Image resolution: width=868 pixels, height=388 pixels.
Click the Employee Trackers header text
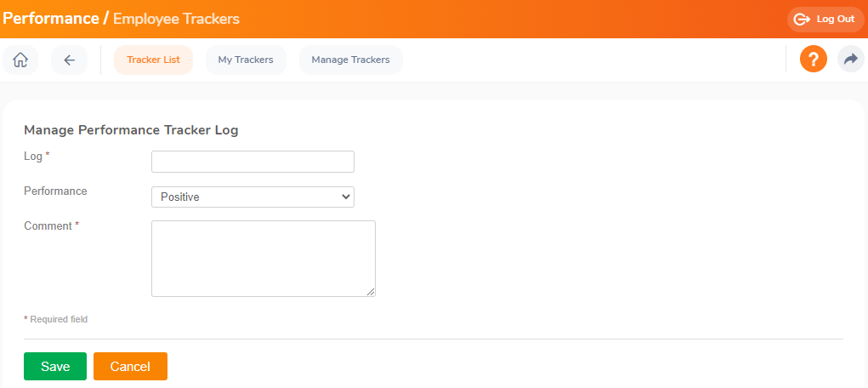coord(176,19)
